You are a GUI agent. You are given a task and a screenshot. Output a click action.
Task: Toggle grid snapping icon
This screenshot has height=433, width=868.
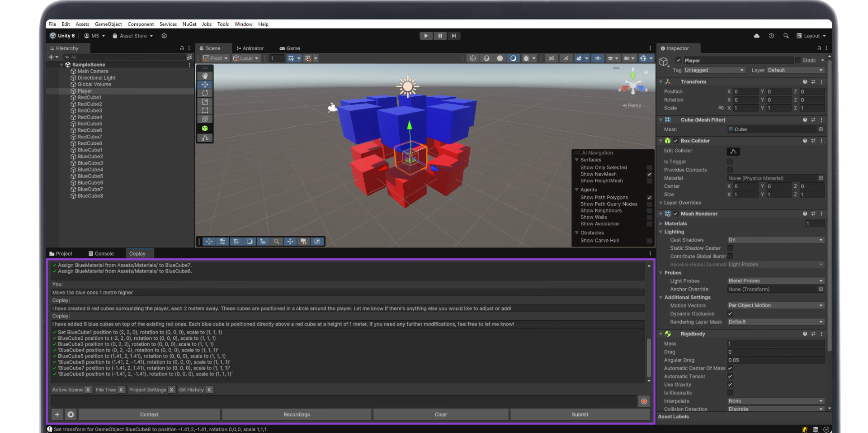click(291, 58)
